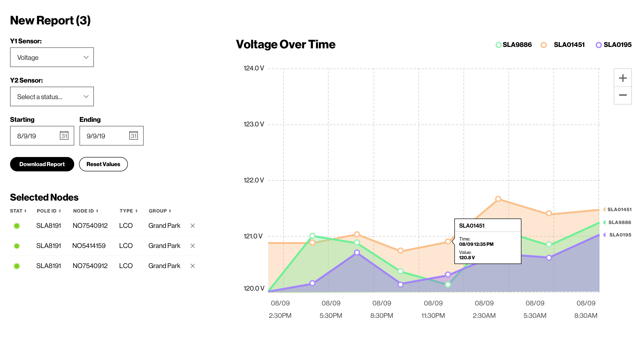
Task: Click the SLA01451 peak data point near 2:30AM
Action: point(498,199)
